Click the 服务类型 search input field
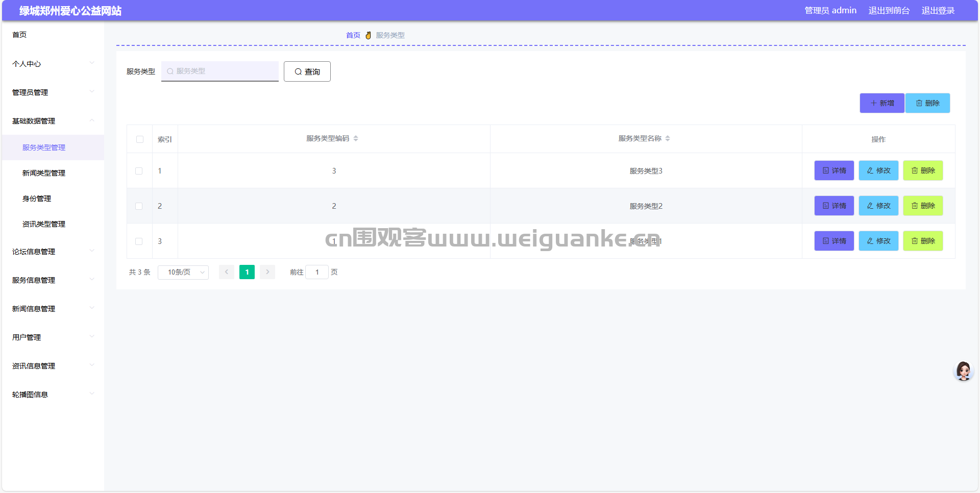The height and width of the screenshot is (493, 980). (x=220, y=71)
